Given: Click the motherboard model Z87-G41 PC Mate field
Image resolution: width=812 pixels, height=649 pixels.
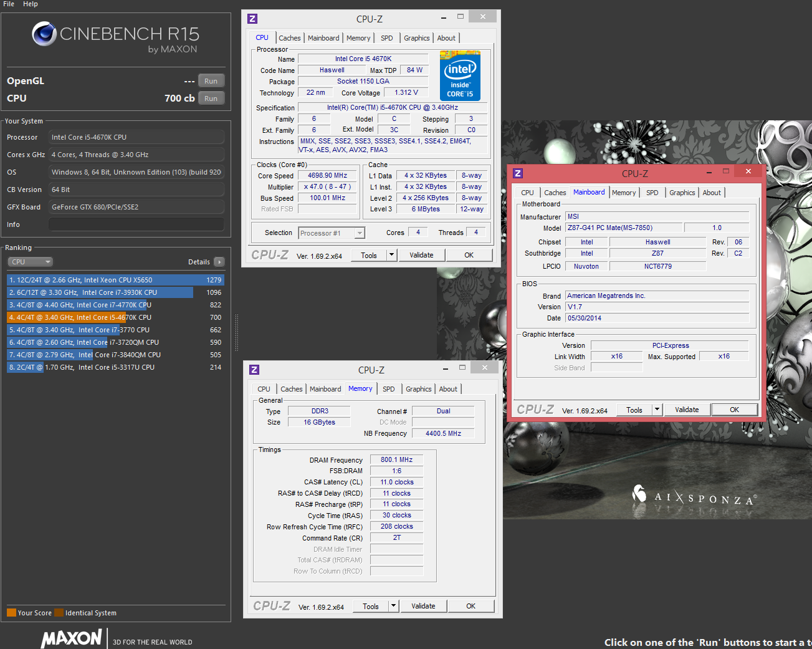Looking at the screenshot, I should click(623, 228).
